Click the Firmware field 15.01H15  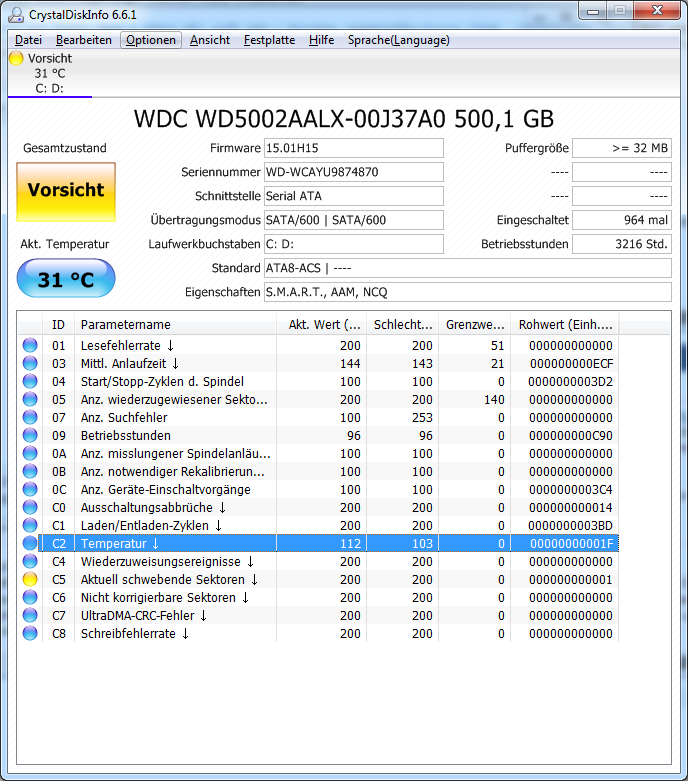354,148
